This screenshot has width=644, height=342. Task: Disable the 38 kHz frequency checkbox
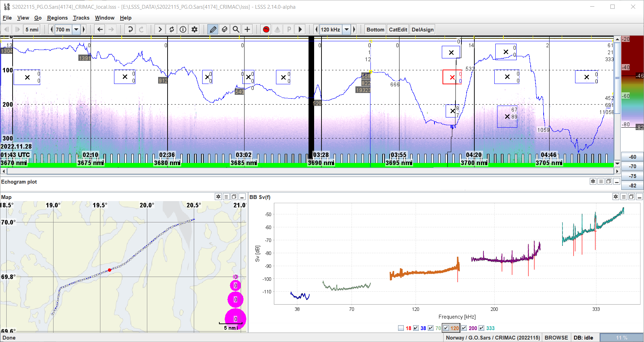[x=416, y=328]
